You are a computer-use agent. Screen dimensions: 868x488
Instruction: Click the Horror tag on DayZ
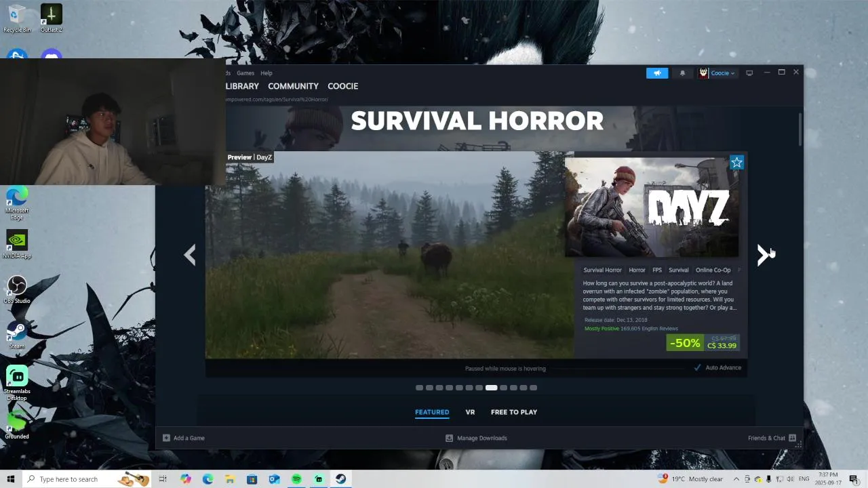637,270
